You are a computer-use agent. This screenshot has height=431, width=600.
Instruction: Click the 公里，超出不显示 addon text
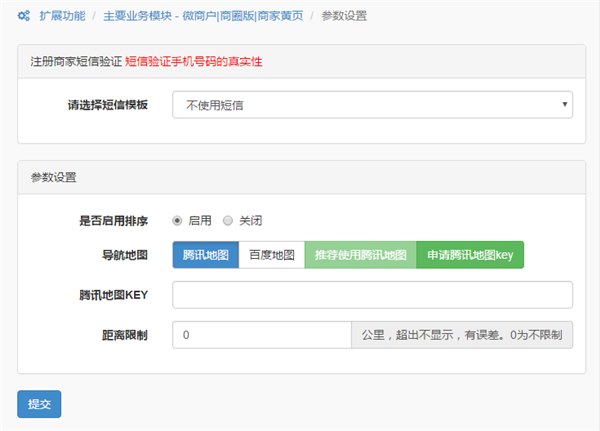[462, 335]
